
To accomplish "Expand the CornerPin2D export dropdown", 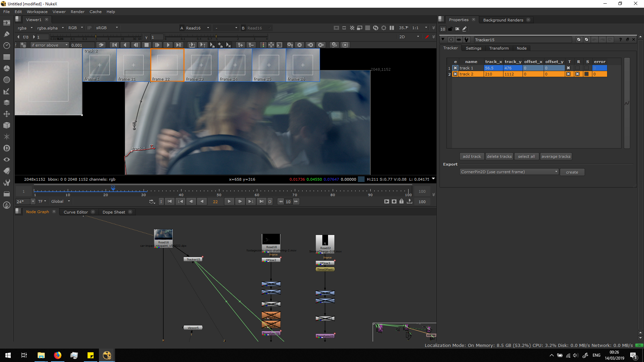I will (x=509, y=172).
